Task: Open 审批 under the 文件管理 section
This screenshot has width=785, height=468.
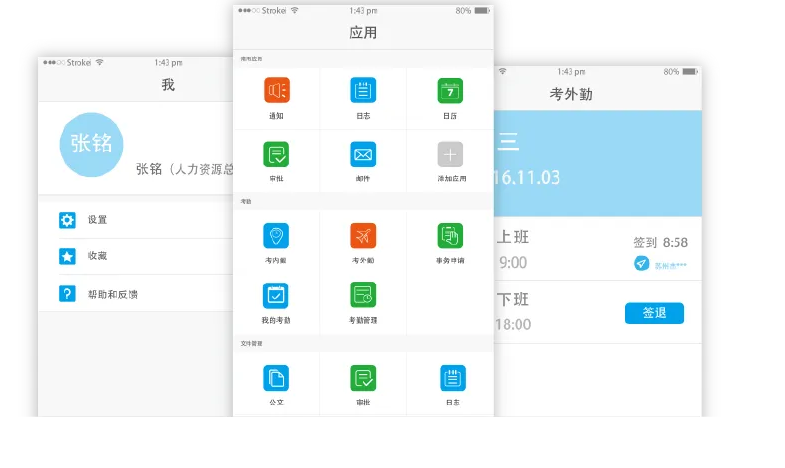Action: click(363, 378)
